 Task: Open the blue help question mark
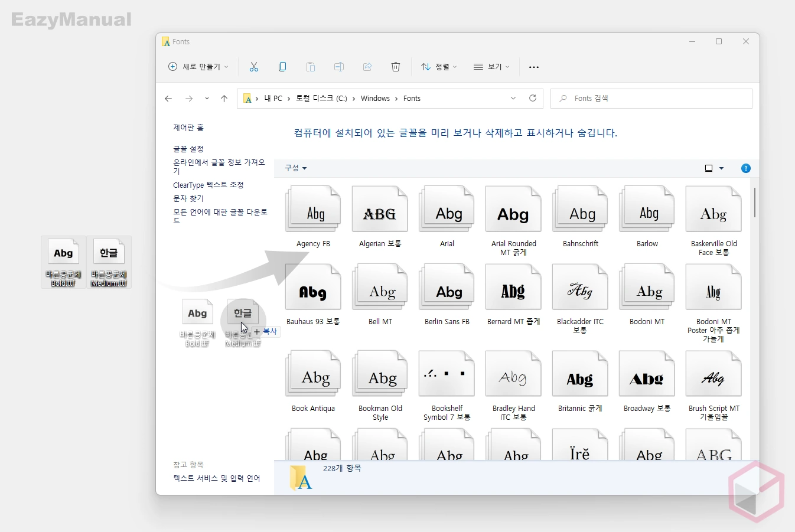(x=746, y=168)
